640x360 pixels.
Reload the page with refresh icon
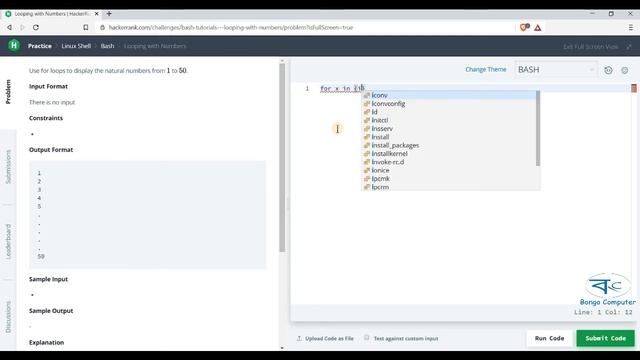point(36,27)
